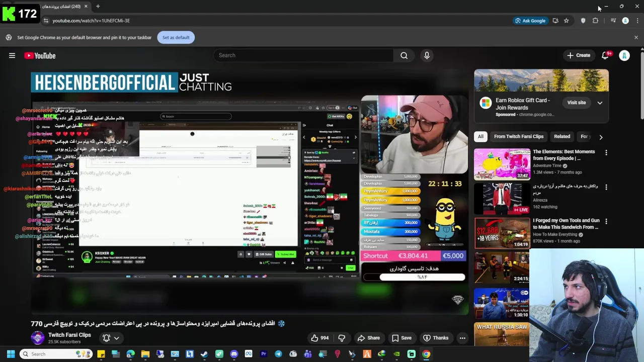Open Kick app from taskbar
The height and width of the screenshot is (362, 644).
coord(412,354)
